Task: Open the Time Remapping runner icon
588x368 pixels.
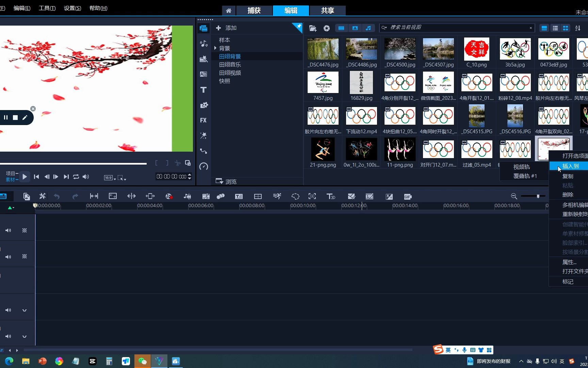Action: [277, 196]
